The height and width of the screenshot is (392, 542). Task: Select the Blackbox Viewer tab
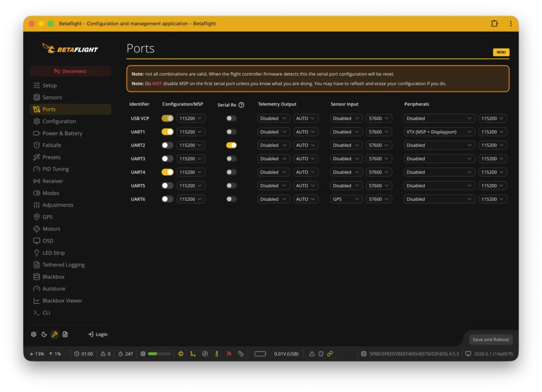click(x=70, y=300)
